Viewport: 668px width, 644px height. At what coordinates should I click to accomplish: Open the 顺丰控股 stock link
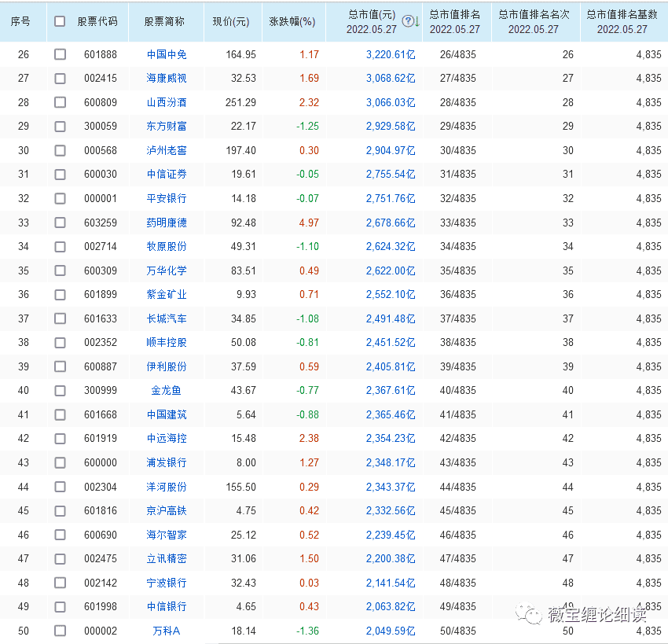point(167,342)
